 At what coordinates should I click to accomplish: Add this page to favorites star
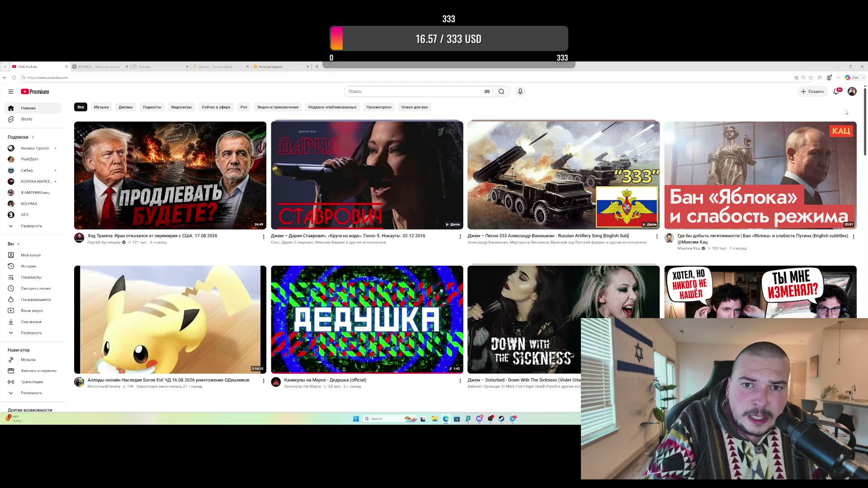tap(811, 78)
